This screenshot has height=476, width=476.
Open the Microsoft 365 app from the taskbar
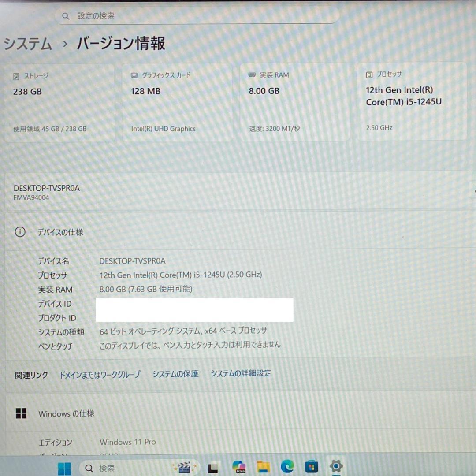pyautogui.click(x=238, y=466)
